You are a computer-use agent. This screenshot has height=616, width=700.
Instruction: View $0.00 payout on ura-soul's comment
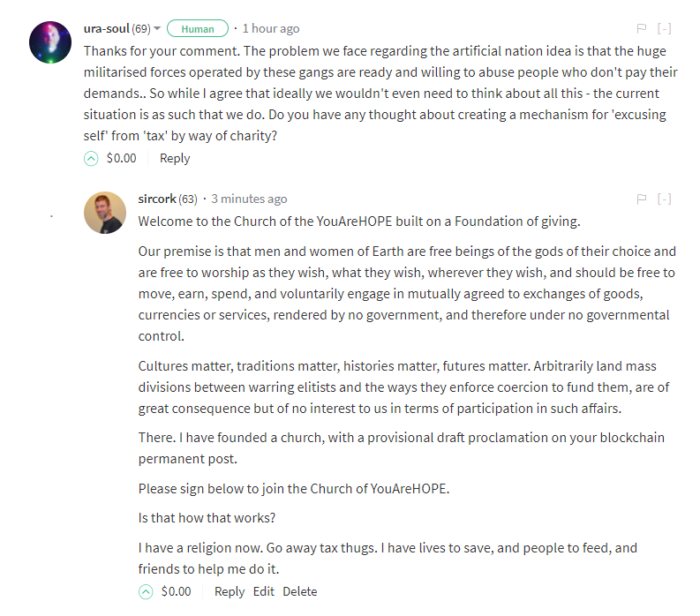(x=122, y=158)
